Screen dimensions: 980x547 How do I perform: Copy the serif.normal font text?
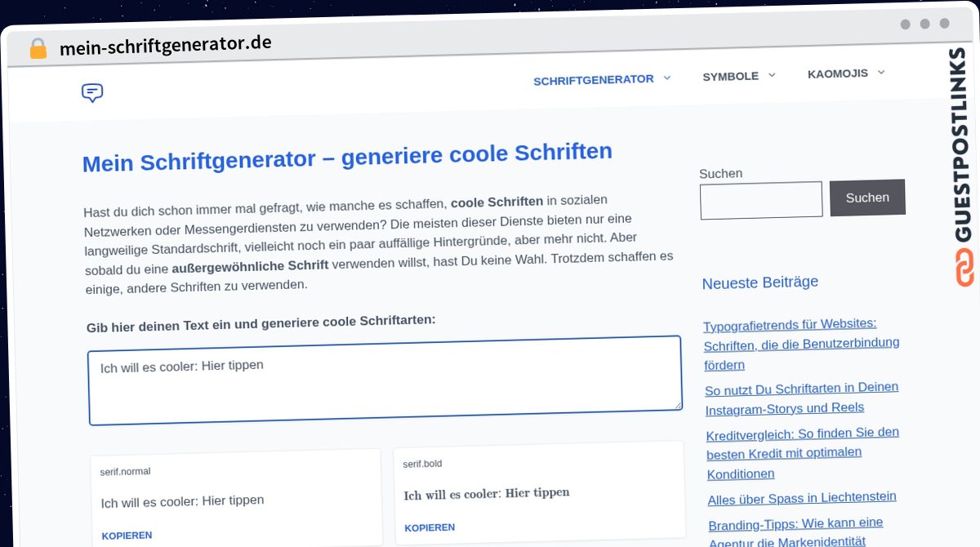[127, 536]
